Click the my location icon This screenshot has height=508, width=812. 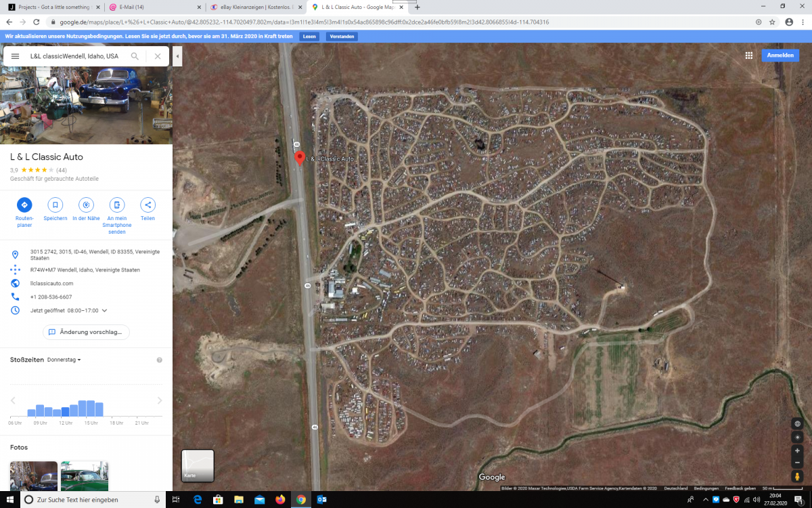798,438
